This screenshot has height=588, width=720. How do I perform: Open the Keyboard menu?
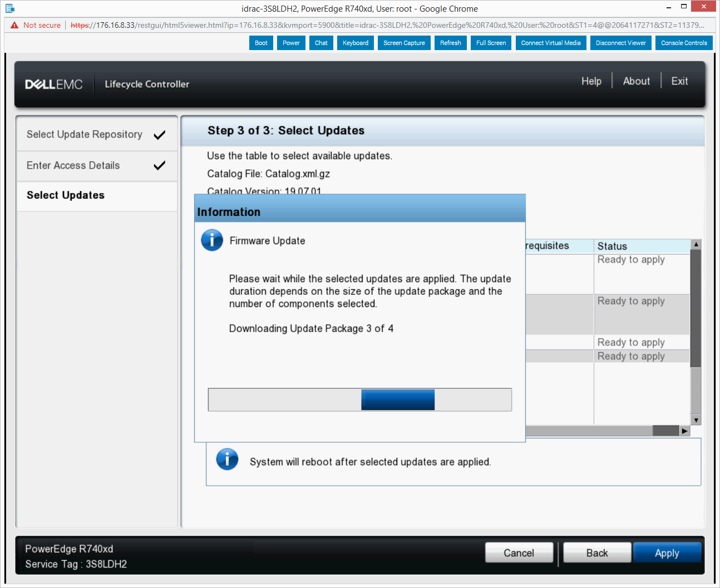(x=356, y=43)
